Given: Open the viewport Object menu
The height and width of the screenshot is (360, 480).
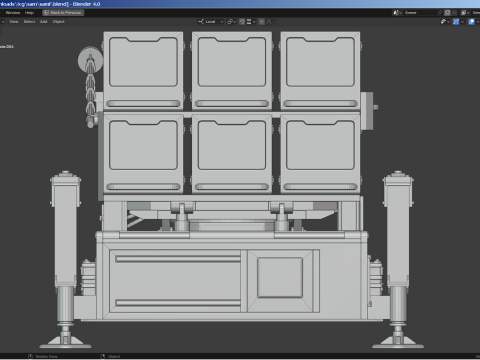Looking at the screenshot, I should pyautogui.click(x=58, y=22).
